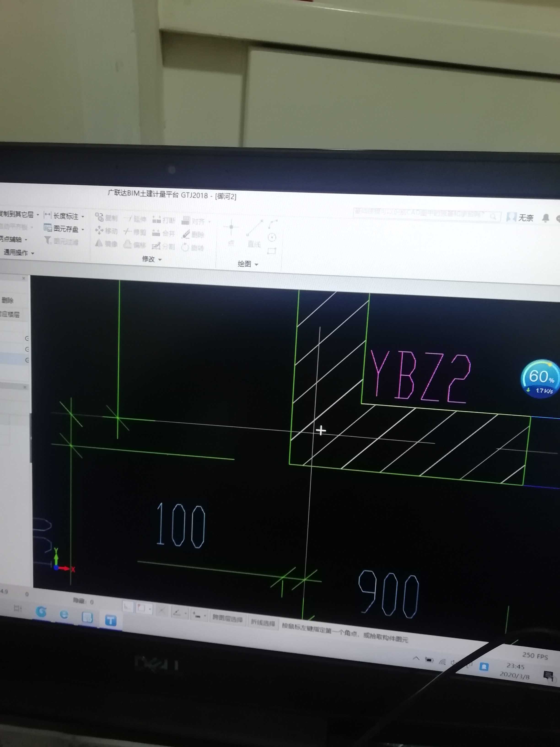
Task: Click the notification bell icon
Action: [x=546, y=218]
